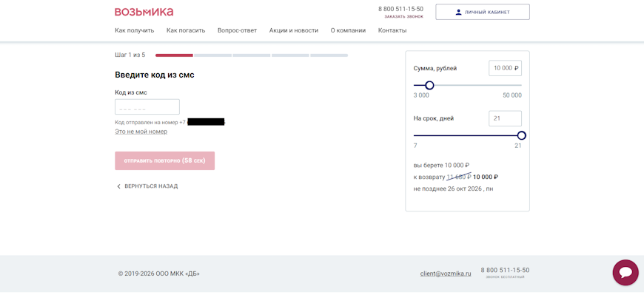This screenshot has height=295, width=644.
Task: Click Отправить повторно button
Action: point(164,161)
